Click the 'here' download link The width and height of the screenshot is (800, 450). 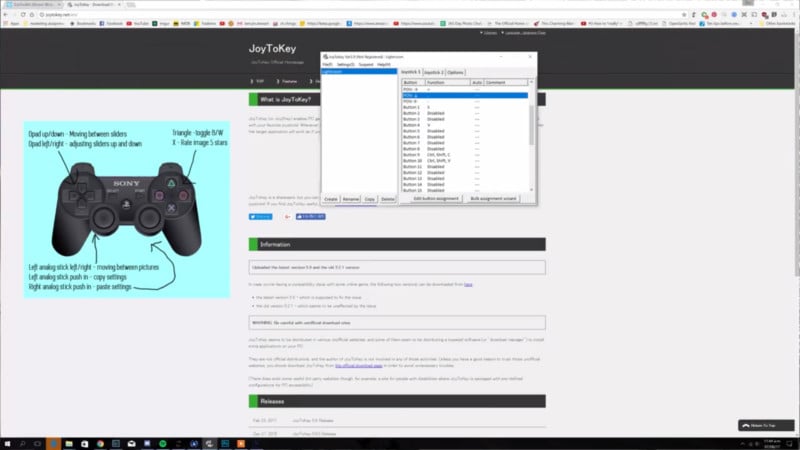[468, 284]
